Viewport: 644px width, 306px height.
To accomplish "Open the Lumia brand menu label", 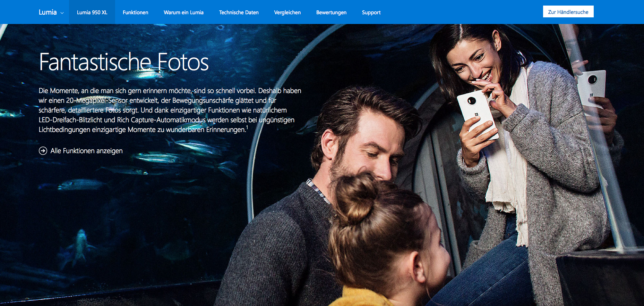I will [48, 12].
